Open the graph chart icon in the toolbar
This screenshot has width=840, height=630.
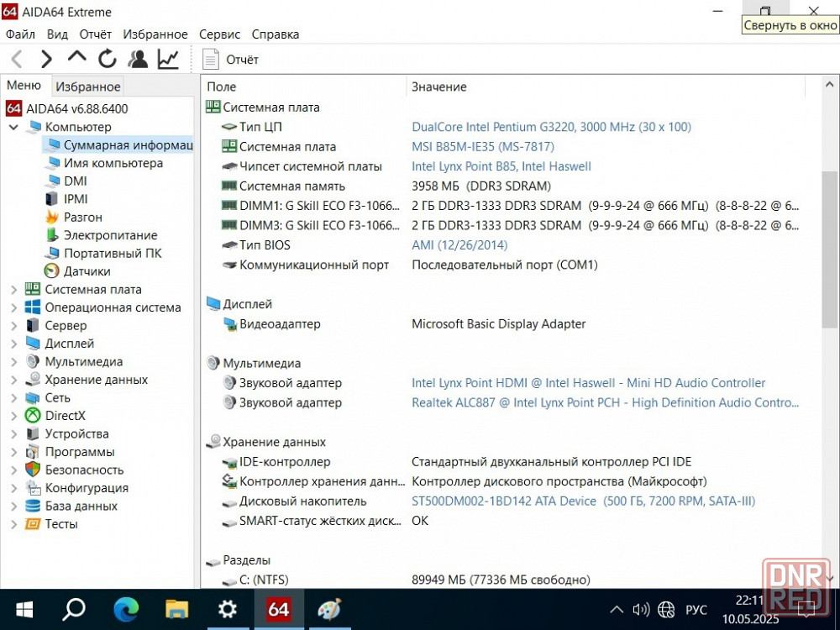(168, 59)
